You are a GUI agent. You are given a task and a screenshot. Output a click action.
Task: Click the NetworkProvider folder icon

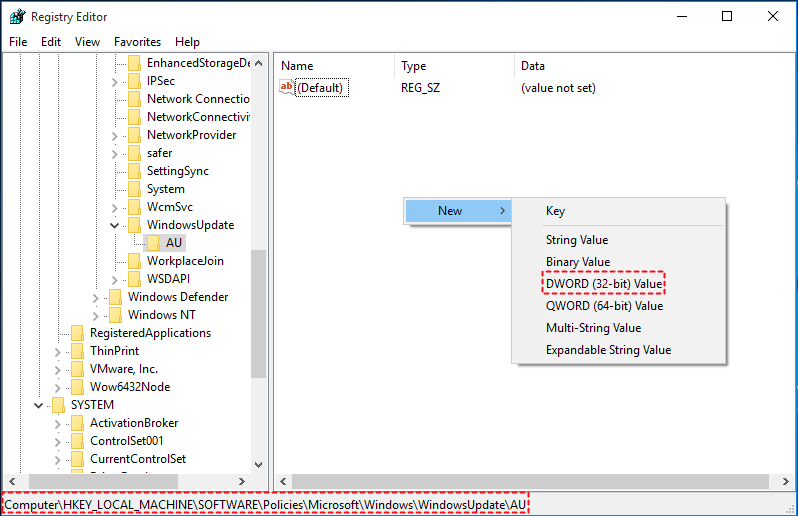134,135
